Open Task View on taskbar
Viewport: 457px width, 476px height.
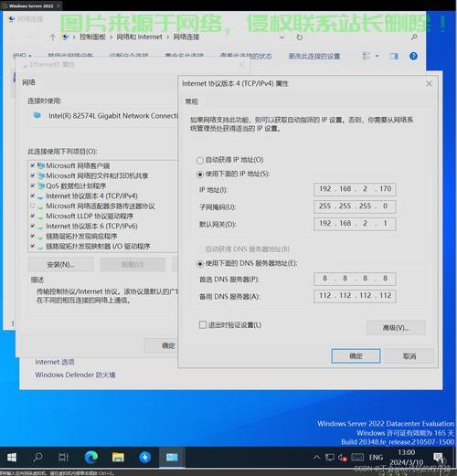click(63, 457)
